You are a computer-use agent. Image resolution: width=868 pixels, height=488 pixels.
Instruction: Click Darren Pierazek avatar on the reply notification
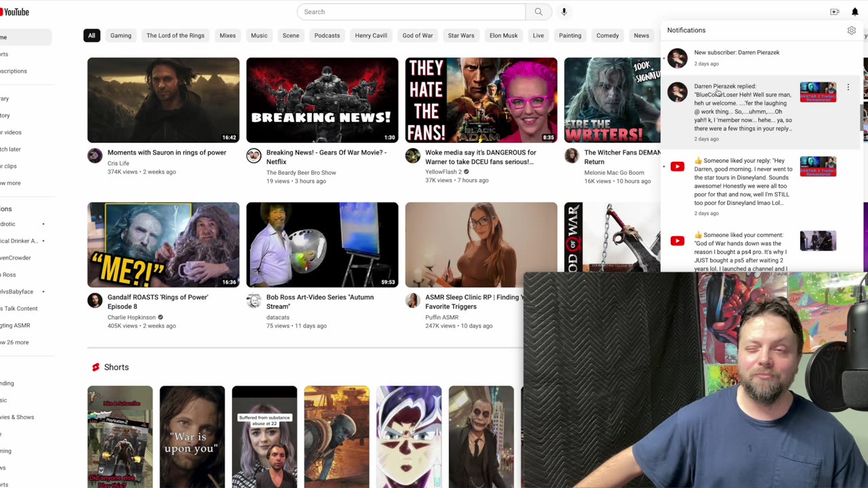tap(677, 91)
